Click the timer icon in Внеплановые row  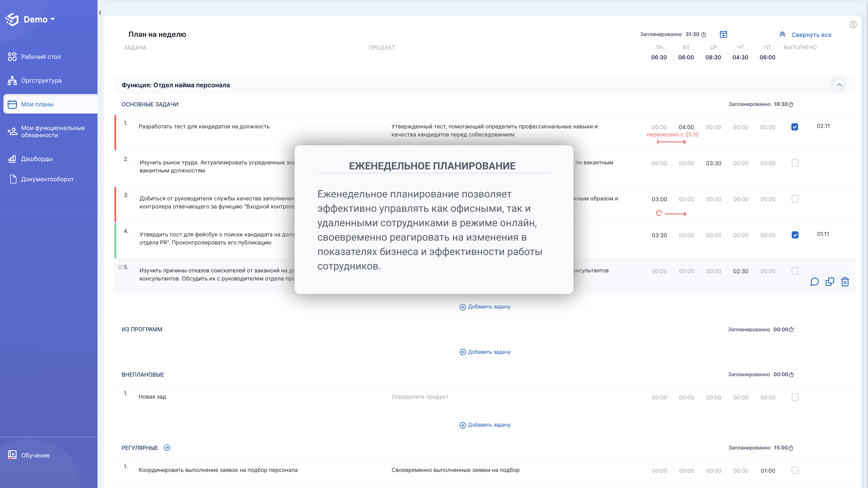click(x=791, y=375)
